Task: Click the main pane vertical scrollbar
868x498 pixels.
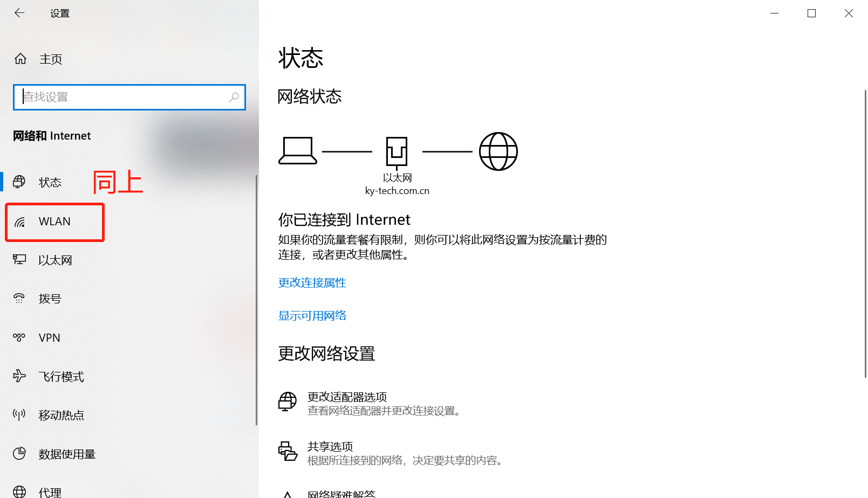Action: tap(865, 233)
